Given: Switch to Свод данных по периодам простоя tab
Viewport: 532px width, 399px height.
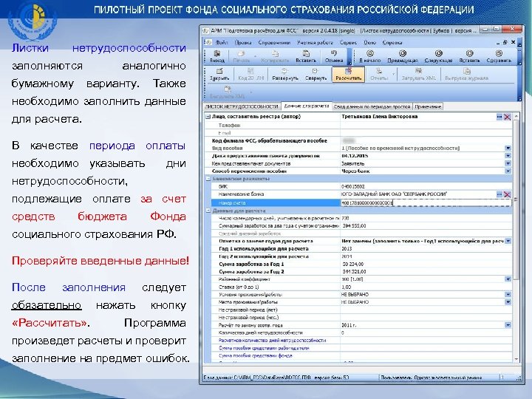Looking at the screenshot, I should pyautogui.click(x=372, y=106).
